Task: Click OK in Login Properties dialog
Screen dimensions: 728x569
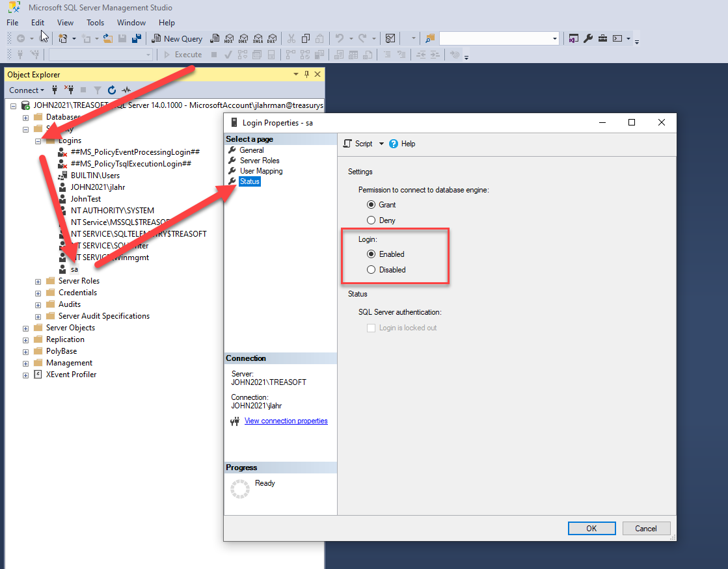Action: tap(591, 528)
